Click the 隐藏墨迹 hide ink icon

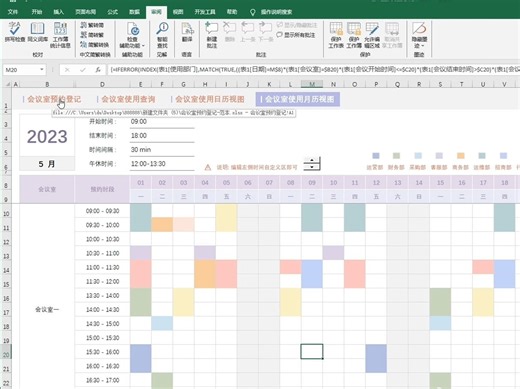coord(419,28)
